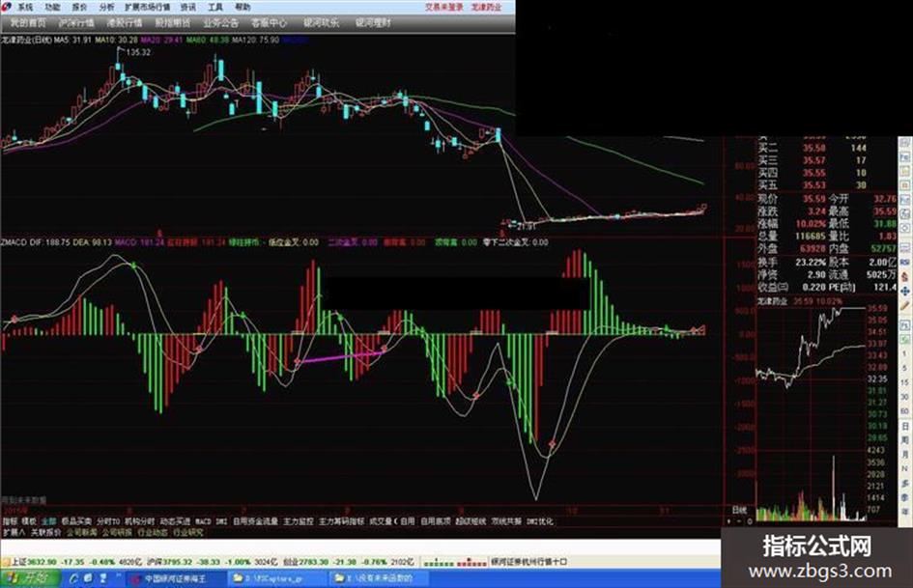Click the Windows 开始 start button
Image resolution: width=913 pixels, height=588 pixels.
(x=30, y=578)
